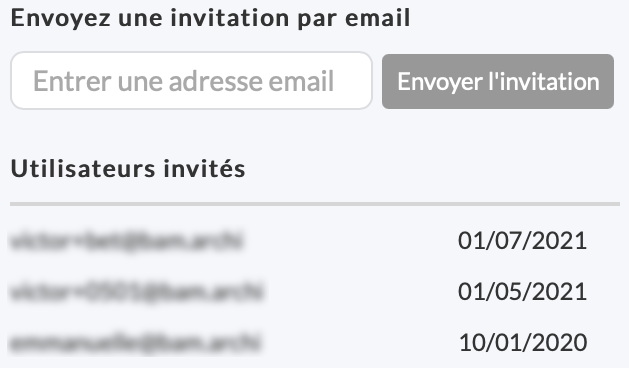The image size is (629, 368).
Task: Open the blurred email dated 10/01/2020
Action: point(135,343)
